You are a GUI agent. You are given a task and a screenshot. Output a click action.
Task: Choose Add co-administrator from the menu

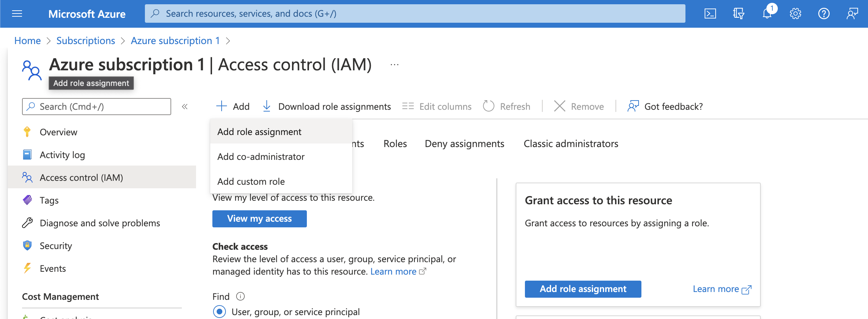(x=261, y=157)
